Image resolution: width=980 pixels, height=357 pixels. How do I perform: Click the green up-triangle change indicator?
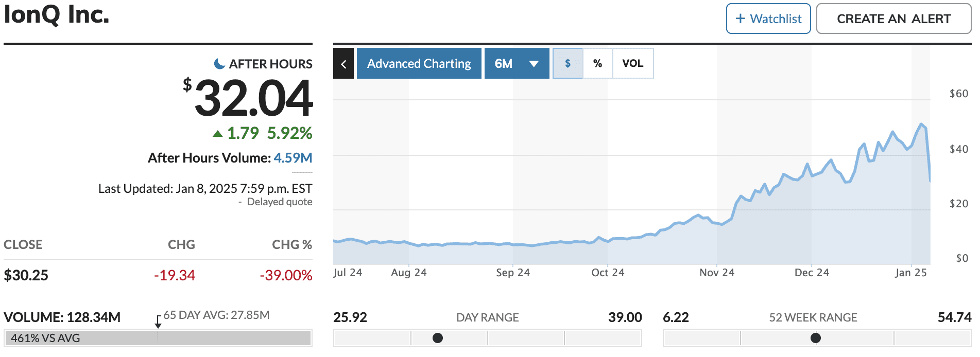click(x=218, y=134)
